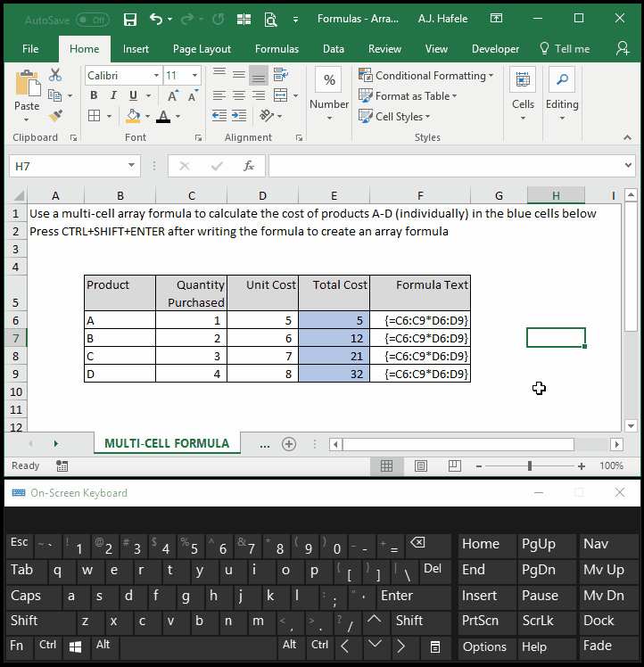Add a new sheet with plus icon

[x=289, y=444]
